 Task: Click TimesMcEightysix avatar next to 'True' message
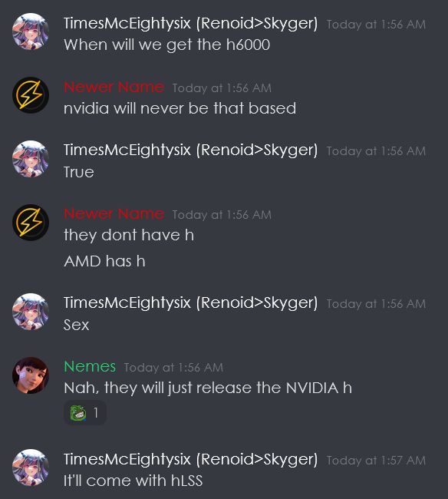31,159
